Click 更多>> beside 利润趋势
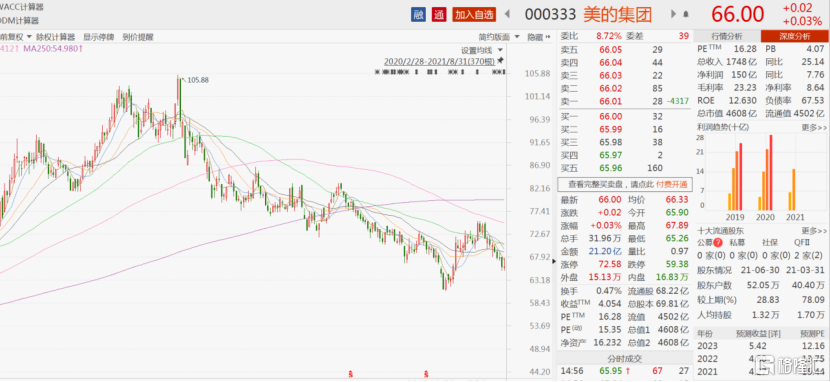Screen dimensions: 830x382 click(814, 127)
